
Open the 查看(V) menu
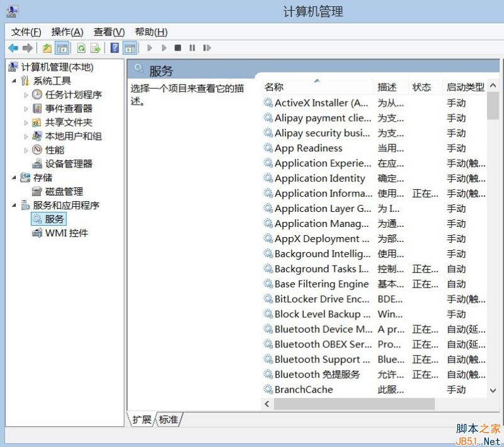click(109, 32)
